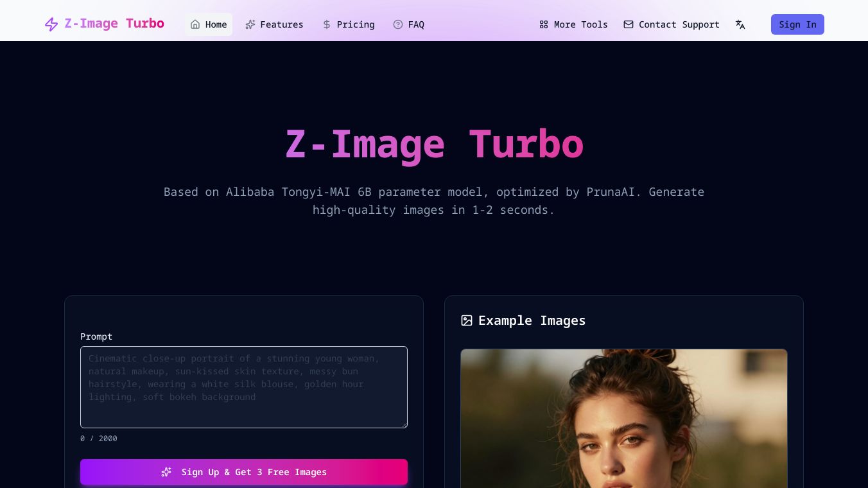
Task: Click Sign Up & Get 3 Free Images
Action: pos(244,472)
